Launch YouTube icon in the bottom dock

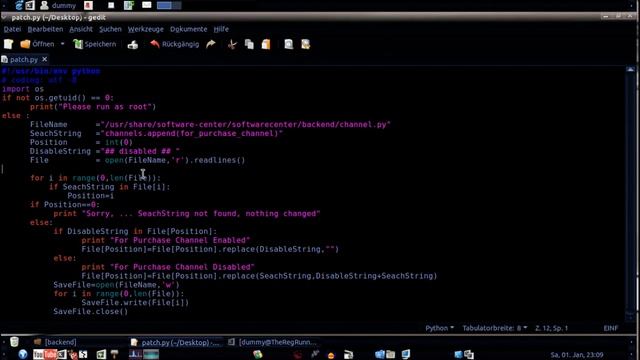pyautogui.click(x=44, y=354)
